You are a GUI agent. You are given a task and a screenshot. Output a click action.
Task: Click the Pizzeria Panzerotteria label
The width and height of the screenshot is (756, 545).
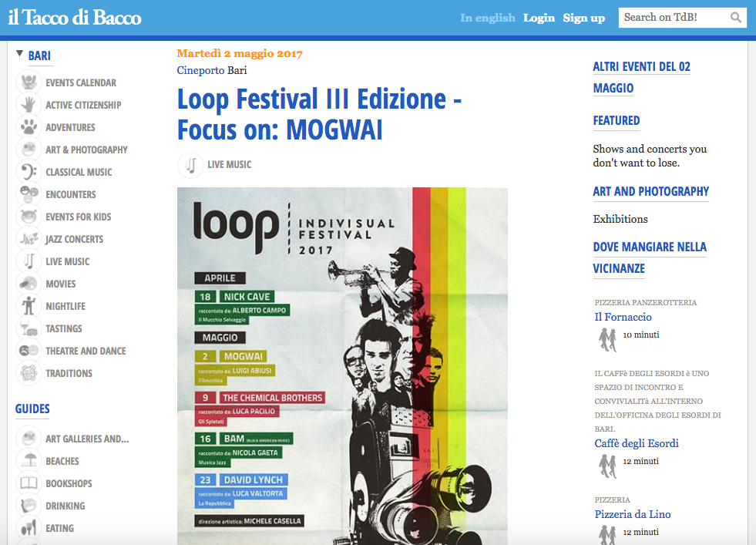tap(646, 302)
